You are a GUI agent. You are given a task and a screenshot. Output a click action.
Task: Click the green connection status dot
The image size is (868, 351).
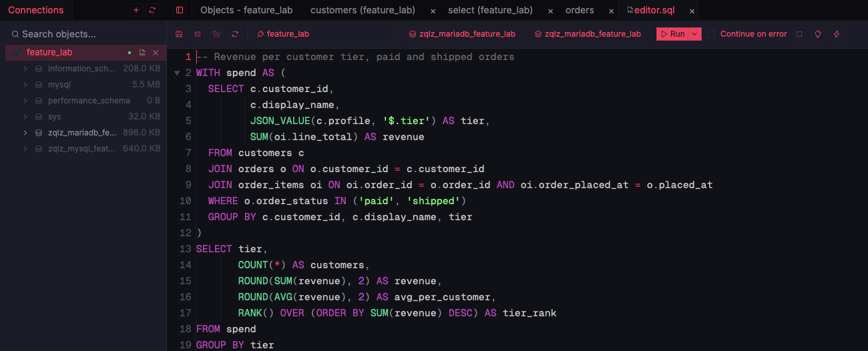[130, 53]
